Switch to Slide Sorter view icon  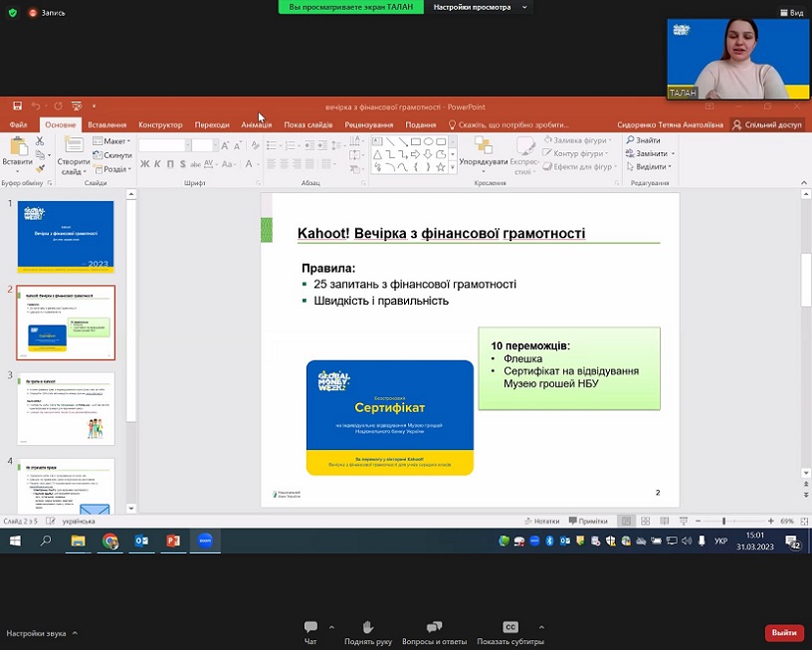tap(645, 521)
